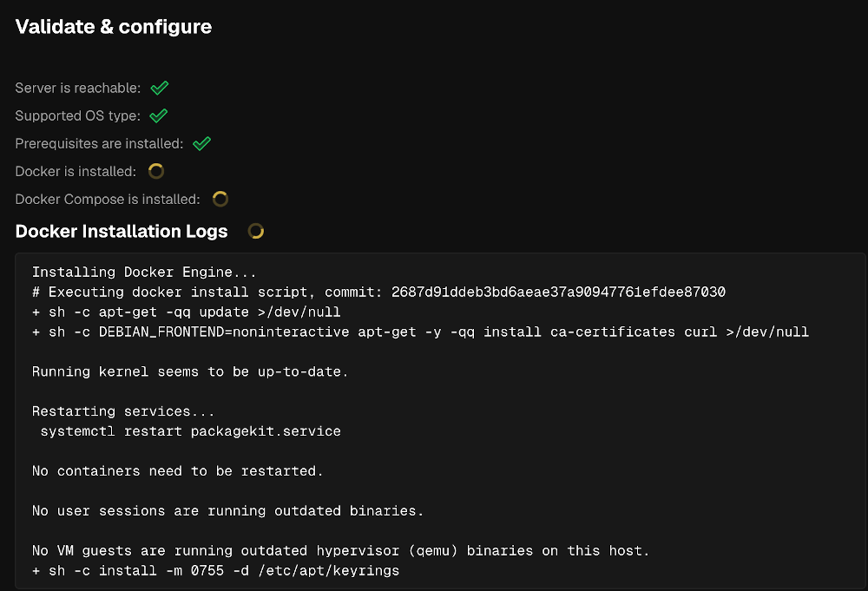The image size is (868, 591).
Task: Click the Validate & configure heading
Action: [x=114, y=27]
